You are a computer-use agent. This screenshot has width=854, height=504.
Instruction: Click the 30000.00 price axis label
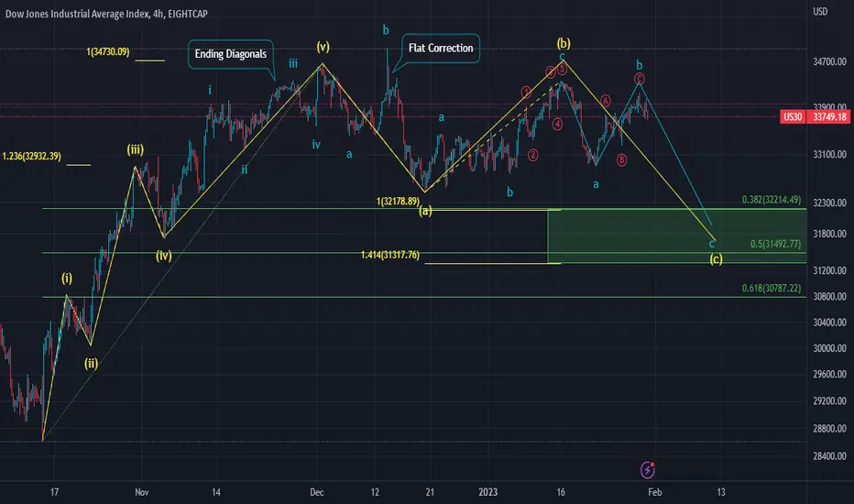(829, 348)
